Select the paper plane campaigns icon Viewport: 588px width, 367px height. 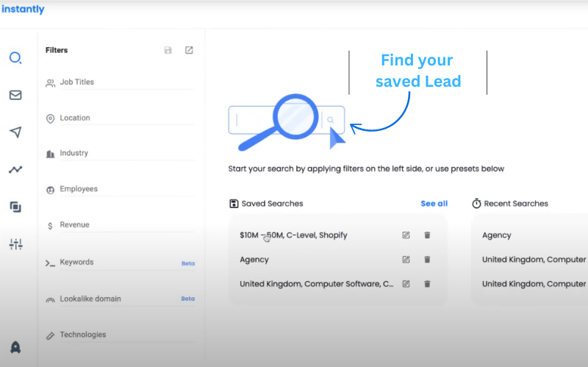tap(15, 132)
